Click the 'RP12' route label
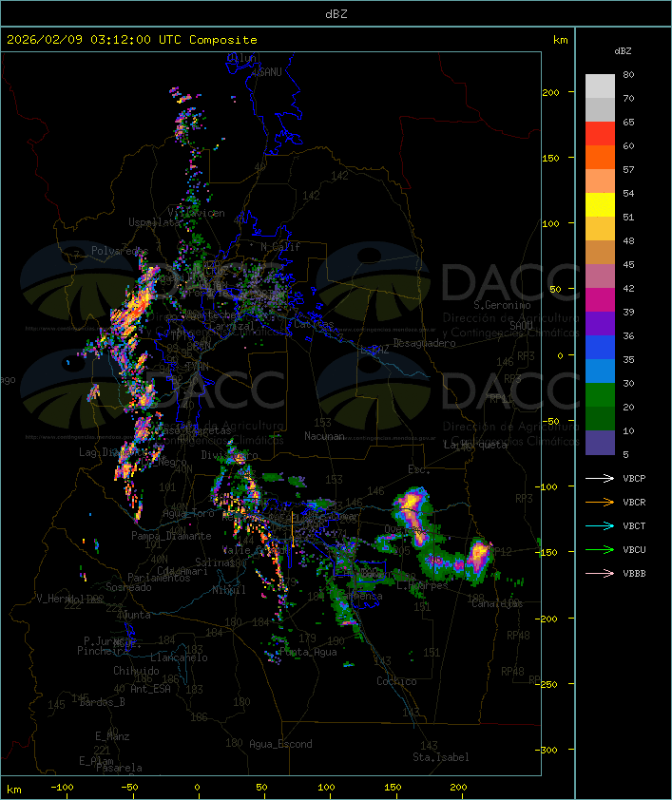The height and width of the screenshot is (800, 672). (x=501, y=551)
